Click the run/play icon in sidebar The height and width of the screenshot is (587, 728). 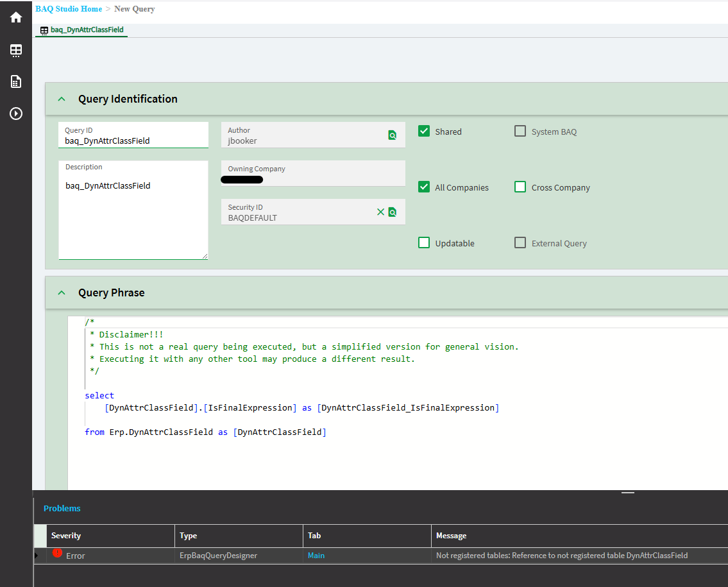pos(16,114)
